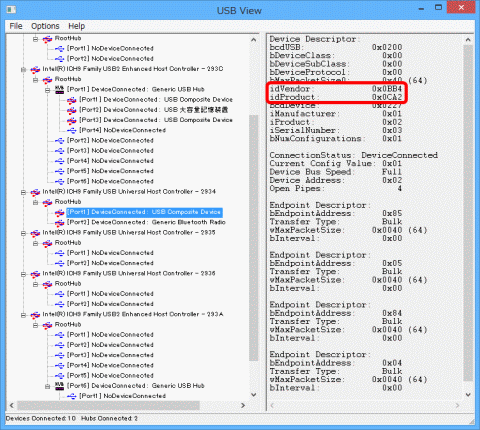Click the USB View app icon in title bar
Screen dimensions: 480x430
pos(11,9)
